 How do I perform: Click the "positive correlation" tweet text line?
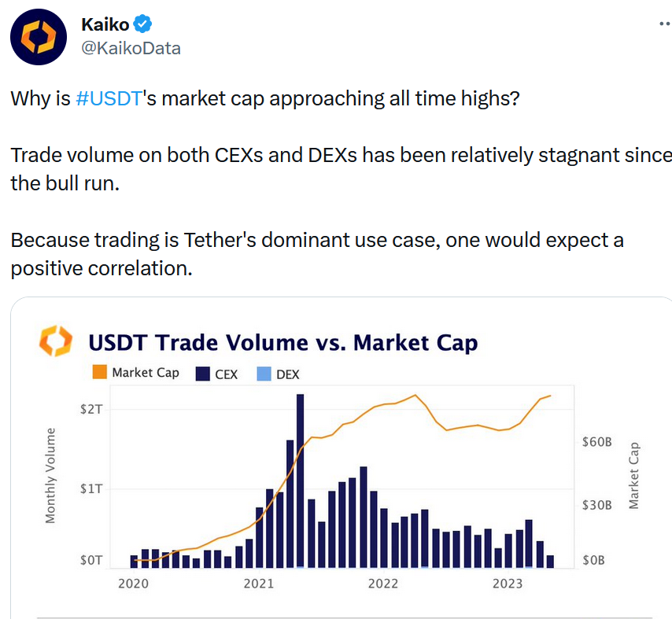(102, 268)
